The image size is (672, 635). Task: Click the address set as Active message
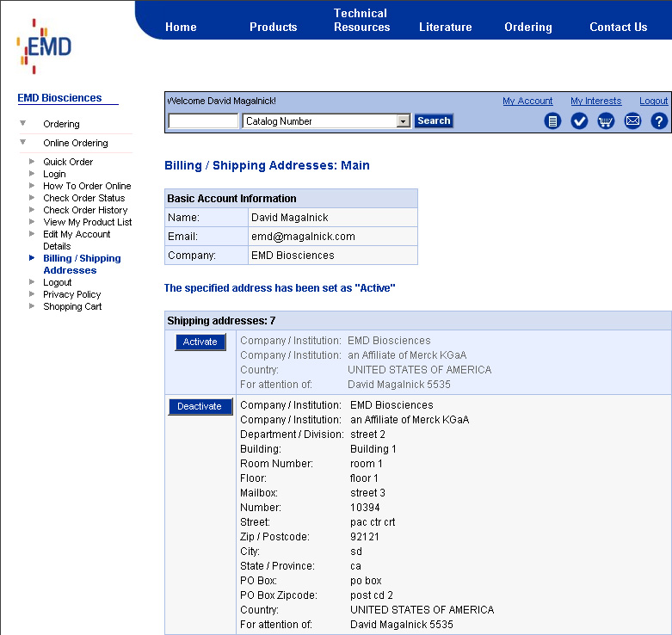[280, 288]
